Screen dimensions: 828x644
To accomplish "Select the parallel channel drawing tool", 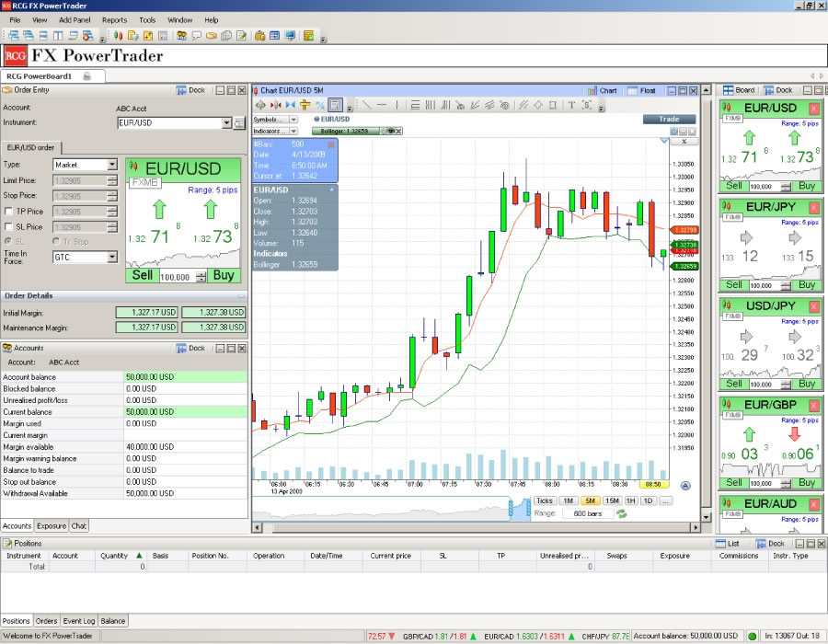I will tap(523, 105).
